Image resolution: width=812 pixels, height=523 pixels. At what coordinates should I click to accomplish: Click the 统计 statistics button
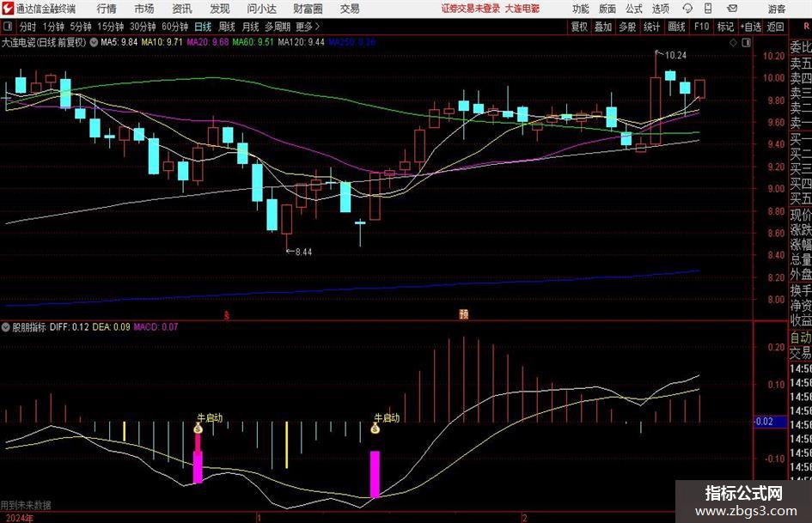click(651, 27)
